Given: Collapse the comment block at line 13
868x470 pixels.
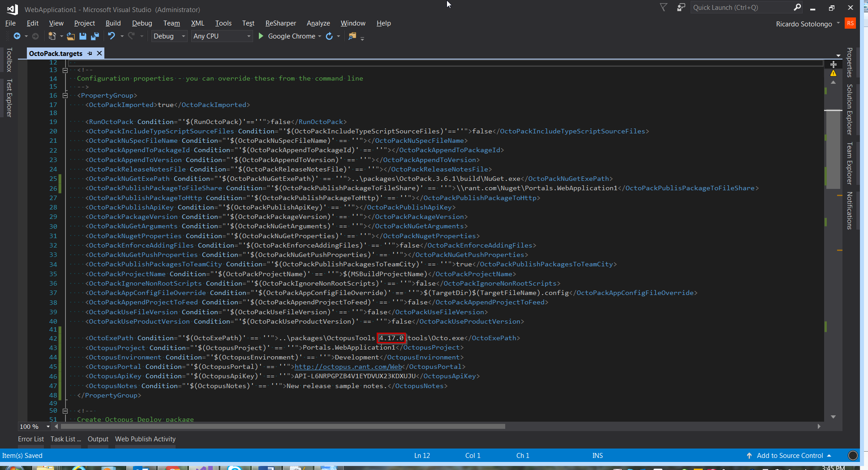Looking at the screenshot, I should 65,70.
